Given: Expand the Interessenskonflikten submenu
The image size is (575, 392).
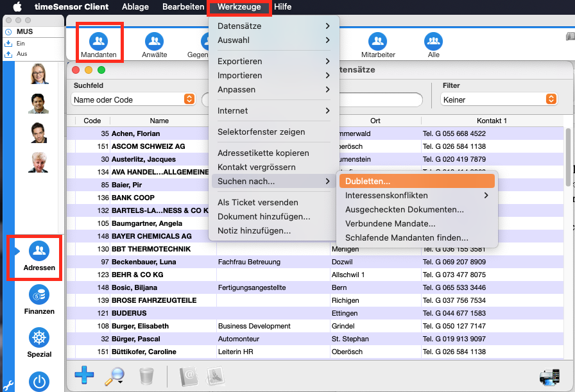Looking at the screenshot, I should [417, 196].
